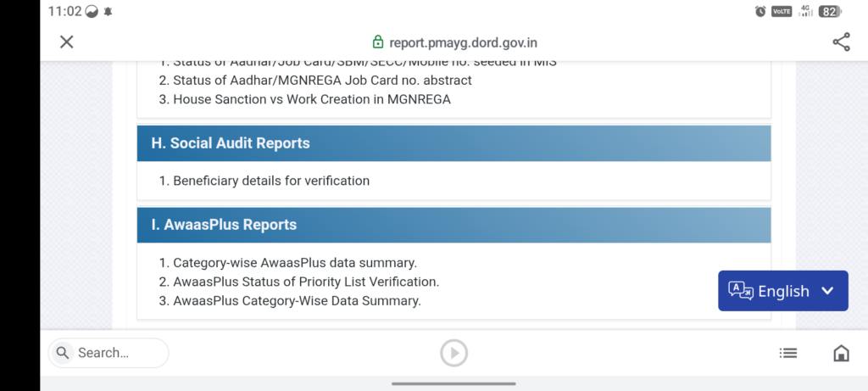Click the Search input field
This screenshot has height=391, width=868.
pyautogui.click(x=114, y=353)
